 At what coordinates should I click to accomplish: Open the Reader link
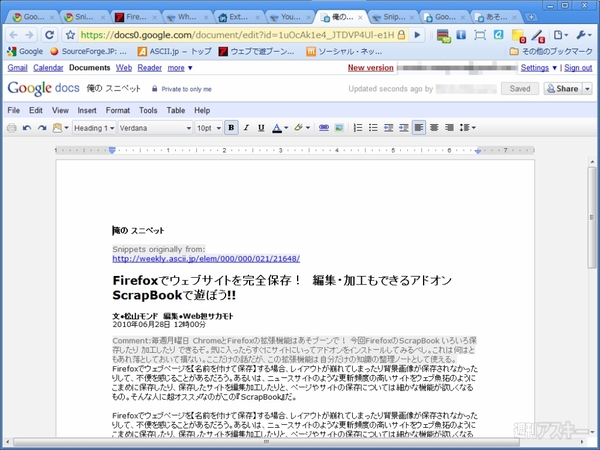coord(150,68)
